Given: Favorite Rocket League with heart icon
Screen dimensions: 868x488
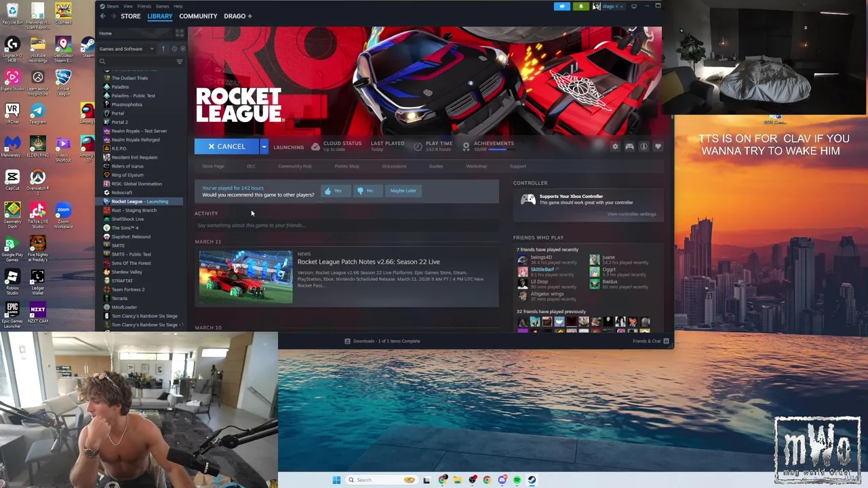Looking at the screenshot, I should tap(658, 146).
